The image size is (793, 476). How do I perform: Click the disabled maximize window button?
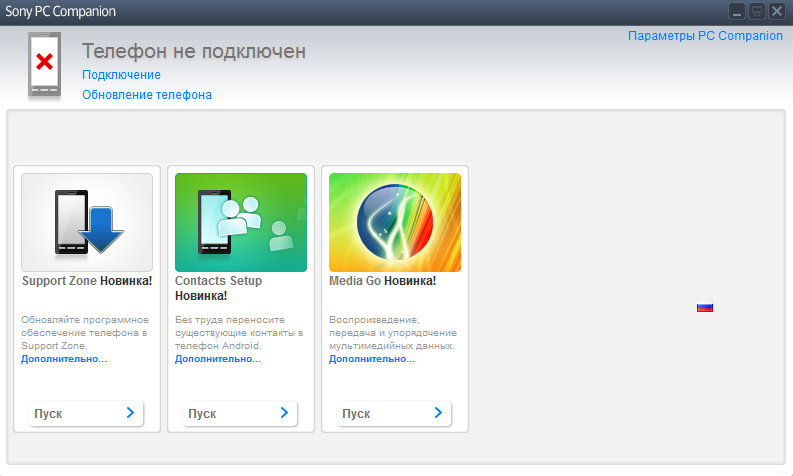point(757,11)
